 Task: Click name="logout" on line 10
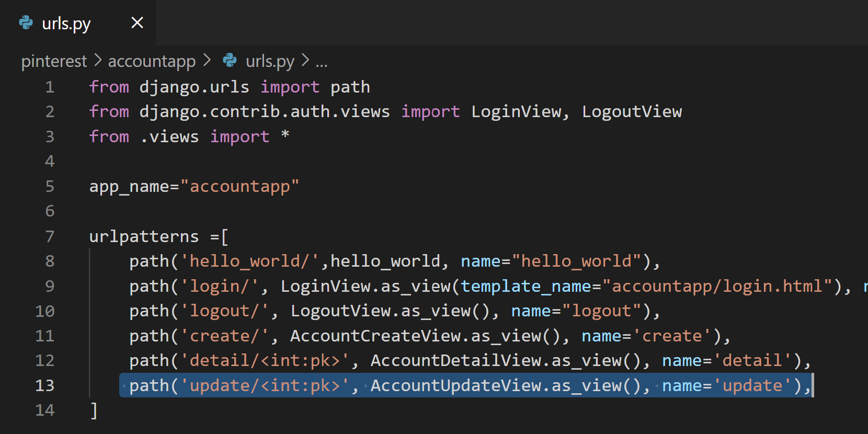pos(576,311)
